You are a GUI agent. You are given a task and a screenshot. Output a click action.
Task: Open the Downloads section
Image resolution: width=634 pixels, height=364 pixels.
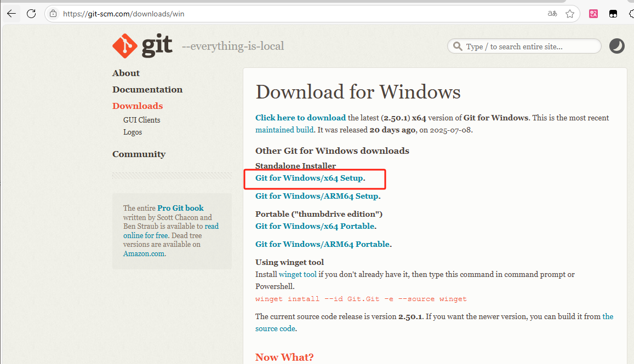[138, 106]
